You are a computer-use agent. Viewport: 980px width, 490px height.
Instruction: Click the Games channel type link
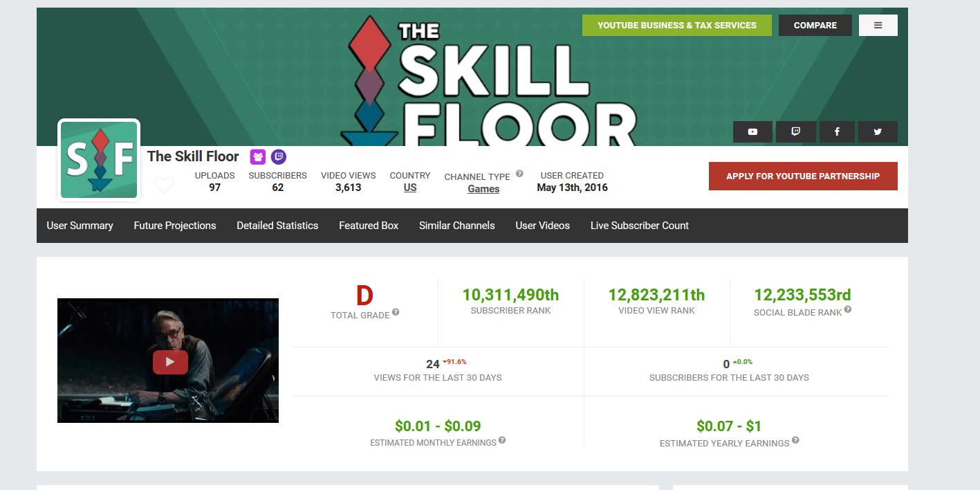pos(483,189)
